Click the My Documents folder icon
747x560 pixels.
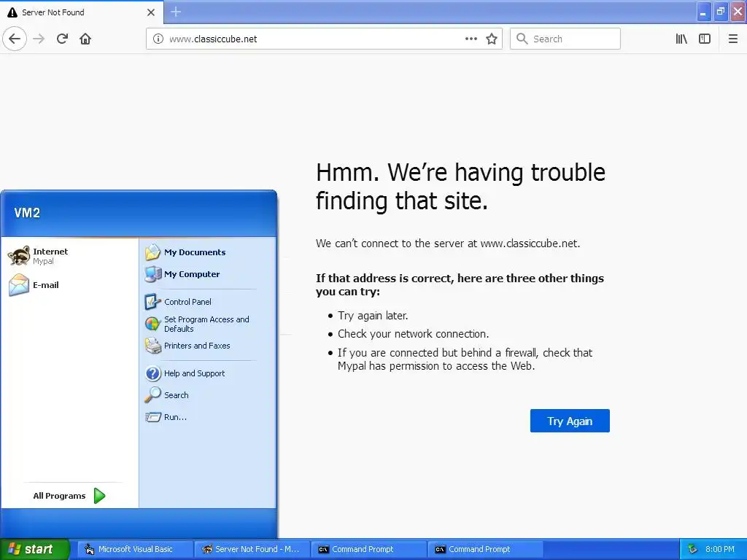pos(153,252)
